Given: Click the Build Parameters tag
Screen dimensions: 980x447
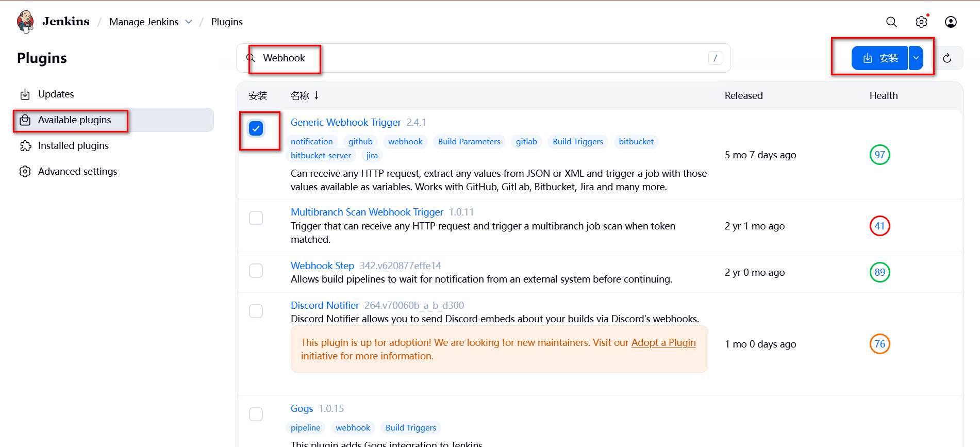Looking at the screenshot, I should point(469,141).
